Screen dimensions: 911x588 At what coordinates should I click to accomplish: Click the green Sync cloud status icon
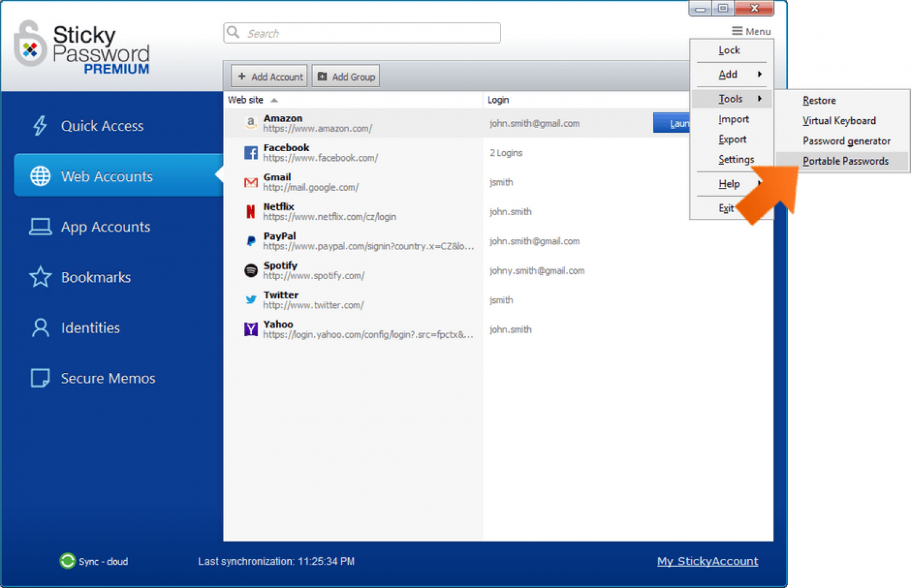click(x=67, y=561)
